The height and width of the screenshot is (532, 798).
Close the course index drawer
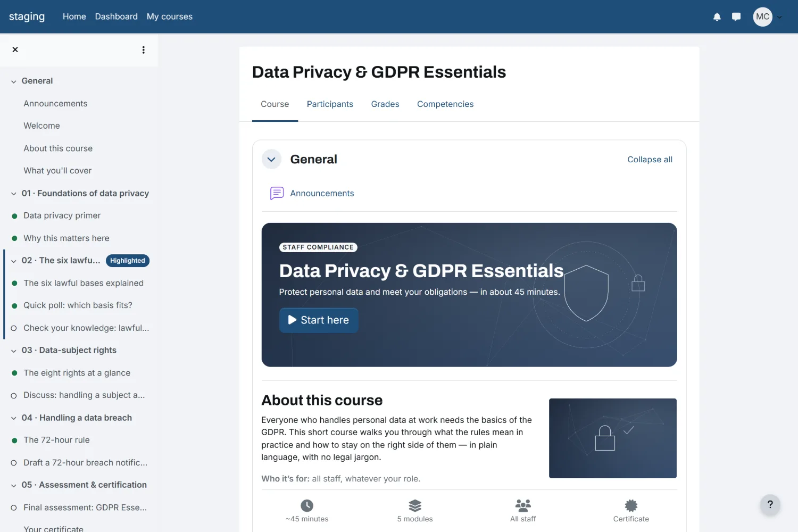15,49
